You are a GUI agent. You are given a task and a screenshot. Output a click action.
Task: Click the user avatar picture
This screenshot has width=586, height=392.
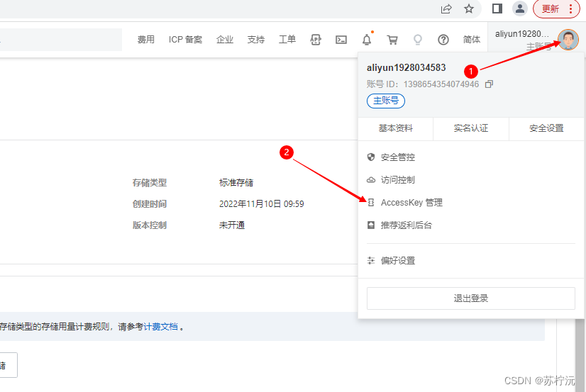(x=568, y=39)
